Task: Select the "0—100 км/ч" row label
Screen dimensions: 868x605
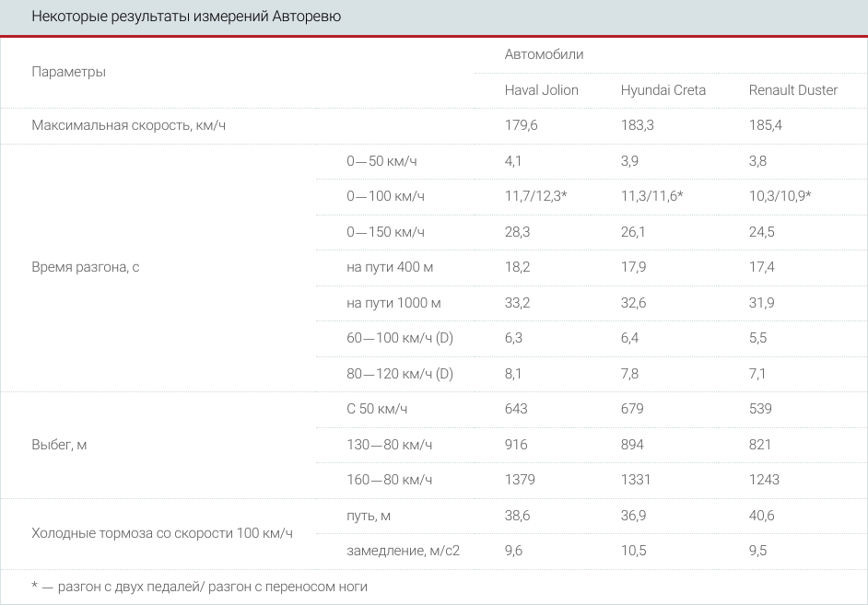Action: point(385,196)
